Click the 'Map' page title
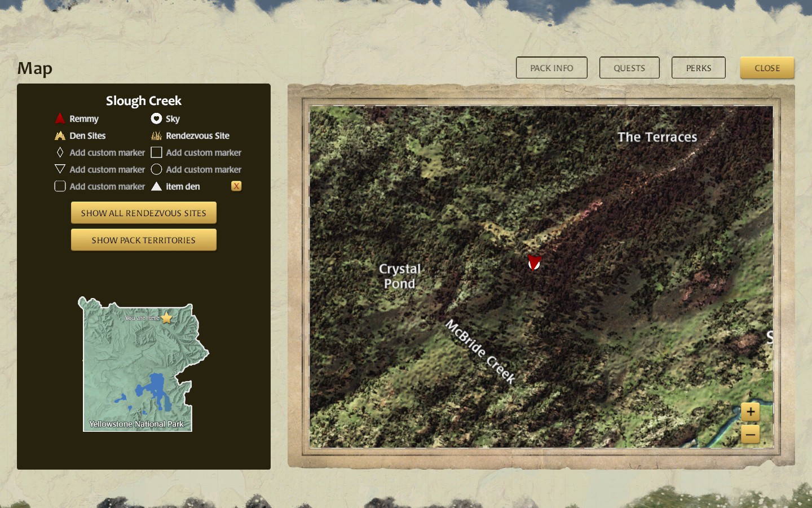This screenshot has height=508, width=812. pos(35,68)
